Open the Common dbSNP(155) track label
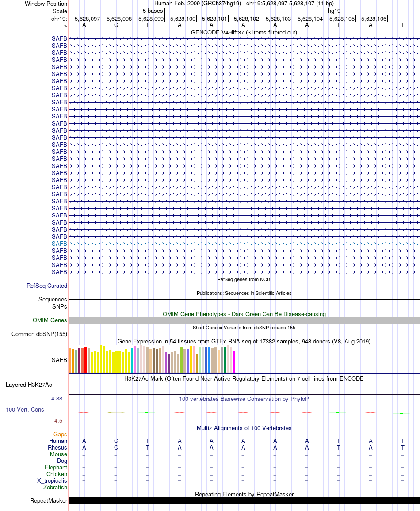The image size is (420, 511). pyautogui.click(x=39, y=334)
